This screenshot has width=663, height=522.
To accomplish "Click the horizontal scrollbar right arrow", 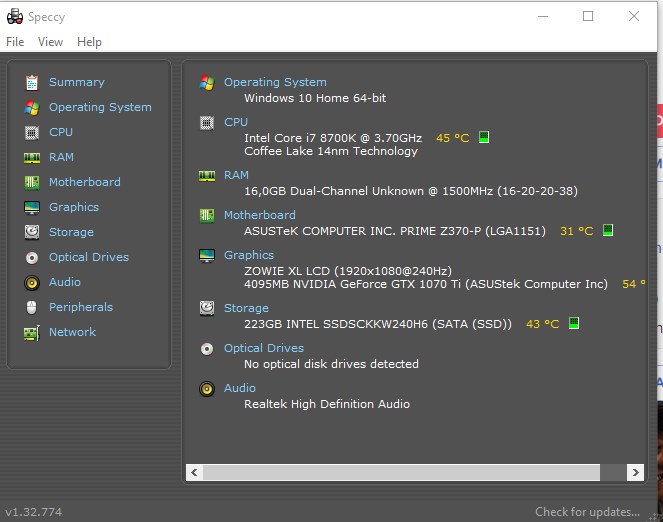I will pyautogui.click(x=636, y=472).
